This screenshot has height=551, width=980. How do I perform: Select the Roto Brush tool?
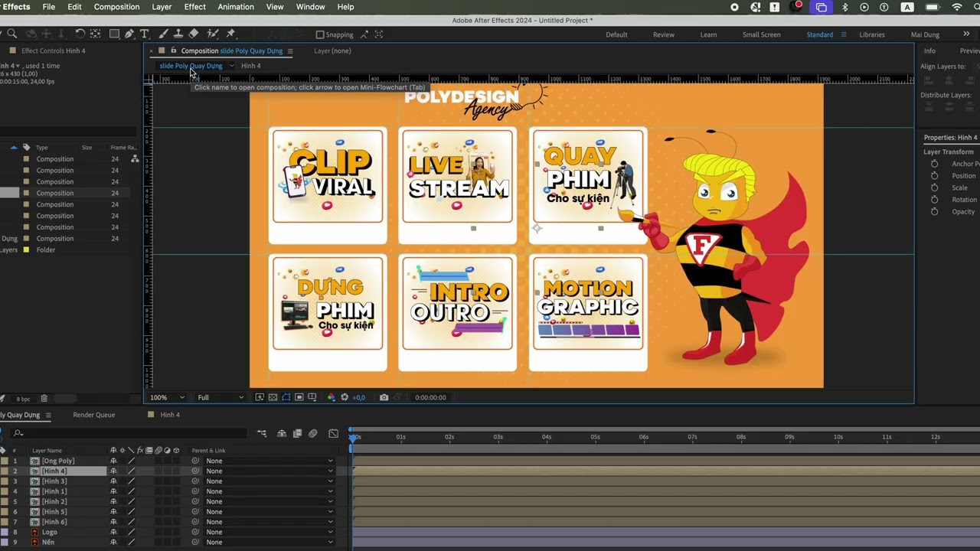coord(213,34)
